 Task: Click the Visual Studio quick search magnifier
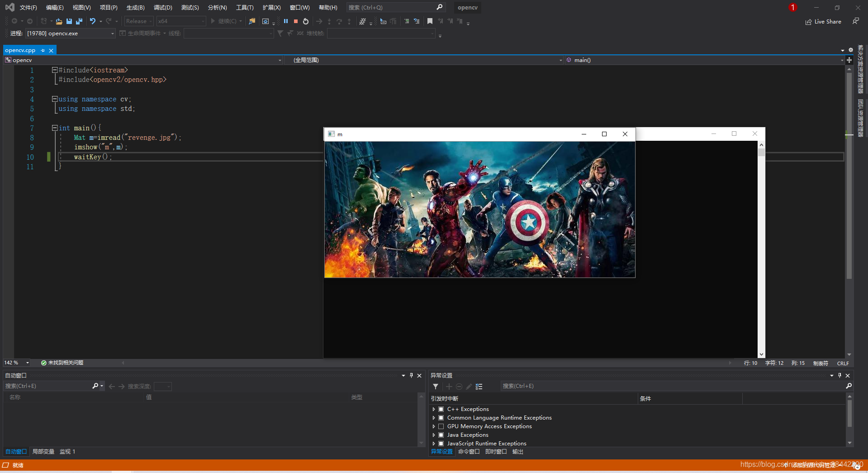point(439,7)
